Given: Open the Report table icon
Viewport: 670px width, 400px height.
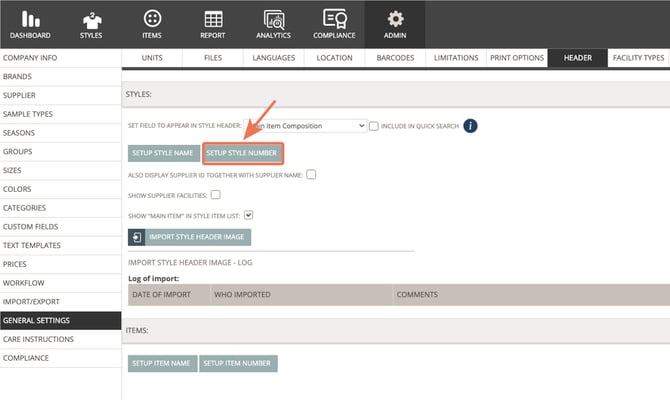Looking at the screenshot, I should [213, 18].
